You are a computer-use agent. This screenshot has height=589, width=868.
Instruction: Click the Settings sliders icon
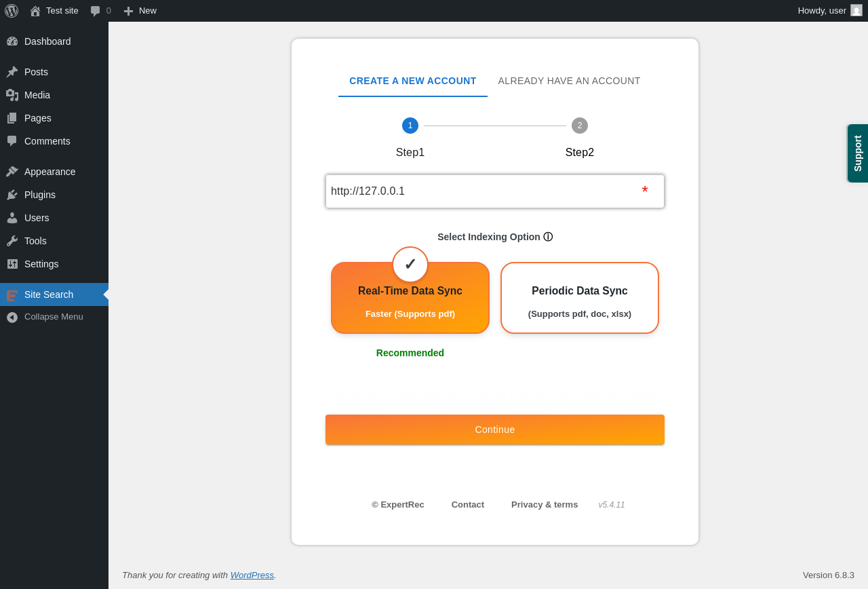[x=12, y=264]
